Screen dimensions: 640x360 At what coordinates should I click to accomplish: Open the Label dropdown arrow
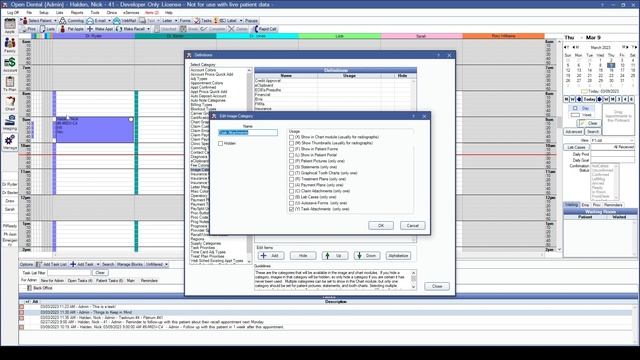[241, 20]
